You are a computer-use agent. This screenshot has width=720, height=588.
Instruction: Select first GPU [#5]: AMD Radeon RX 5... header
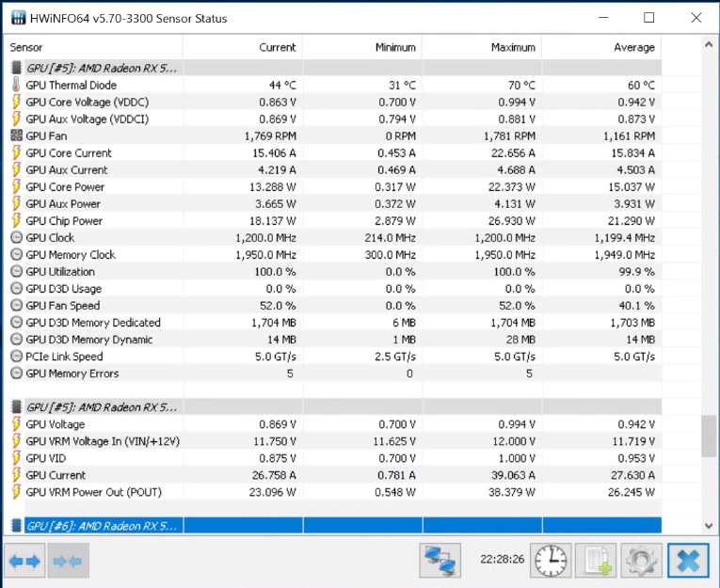coord(102,68)
